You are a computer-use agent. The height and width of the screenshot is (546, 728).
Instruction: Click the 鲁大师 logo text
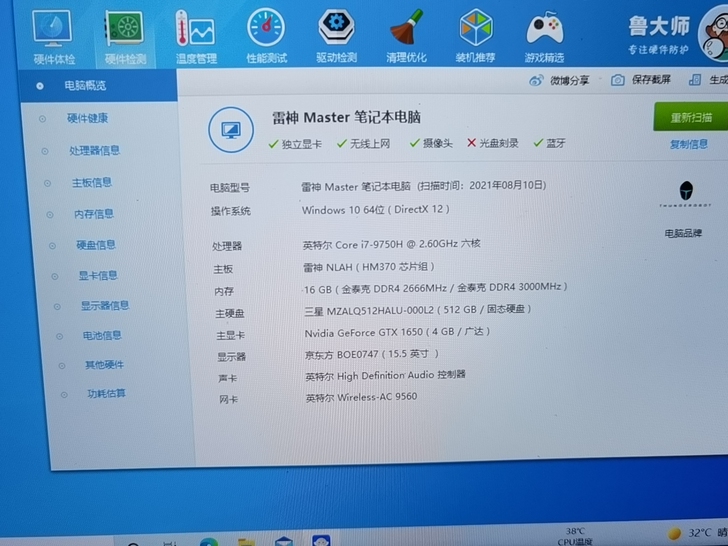(659, 26)
